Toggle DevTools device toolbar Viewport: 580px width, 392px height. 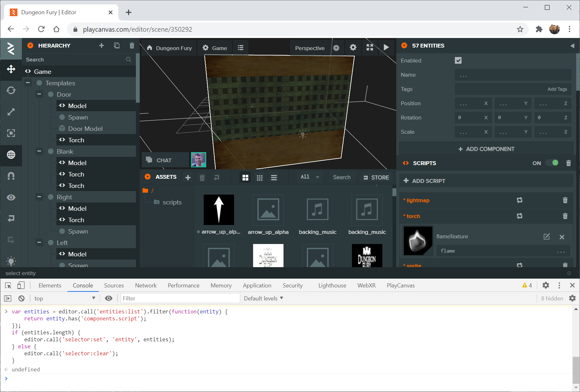click(x=21, y=285)
